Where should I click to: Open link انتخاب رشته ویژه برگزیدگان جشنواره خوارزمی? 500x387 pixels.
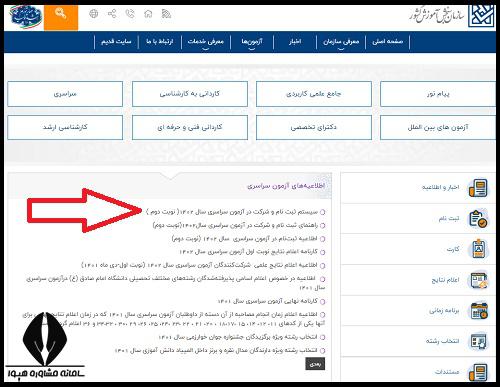coord(238,337)
